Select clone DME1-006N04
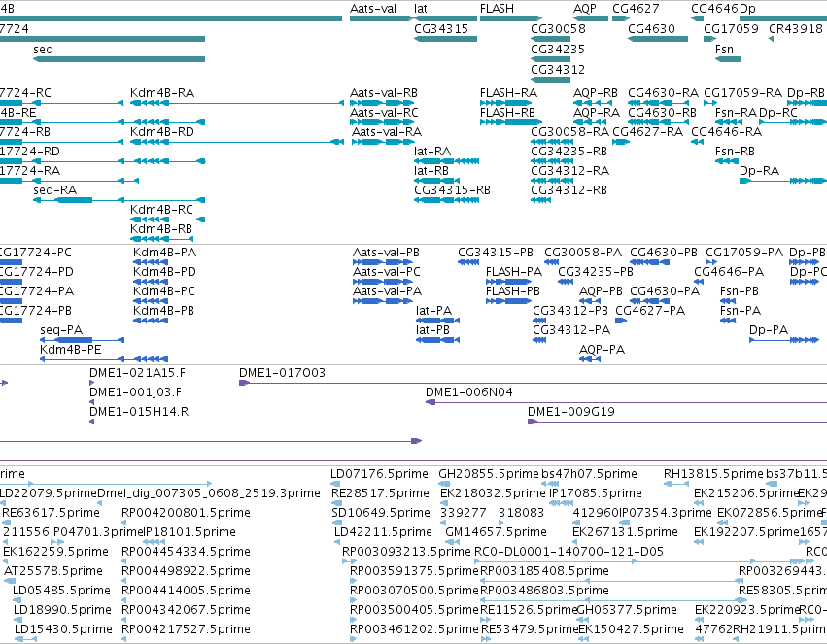The height and width of the screenshot is (644, 827). click(x=626, y=402)
